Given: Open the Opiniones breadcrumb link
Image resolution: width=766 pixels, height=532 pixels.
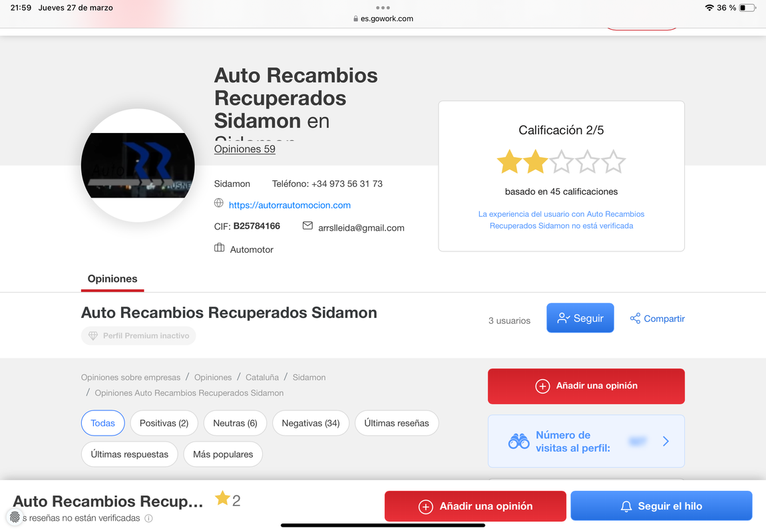Looking at the screenshot, I should point(213,377).
